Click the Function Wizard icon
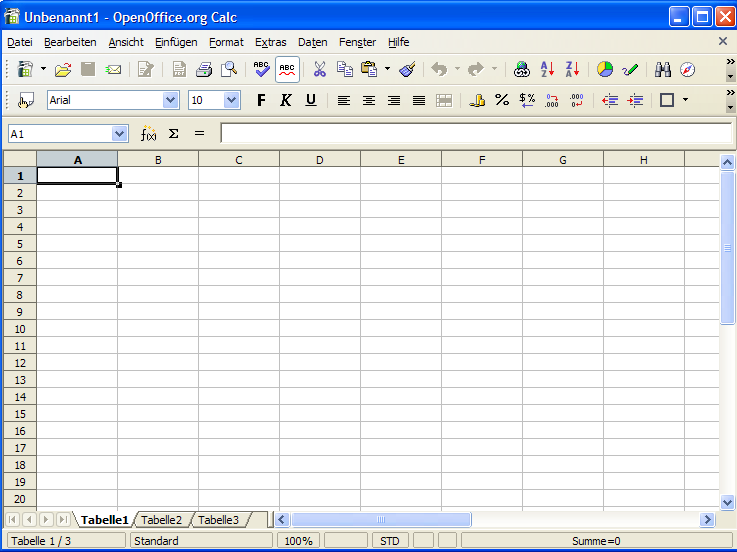This screenshot has height=552, width=737. click(x=148, y=134)
